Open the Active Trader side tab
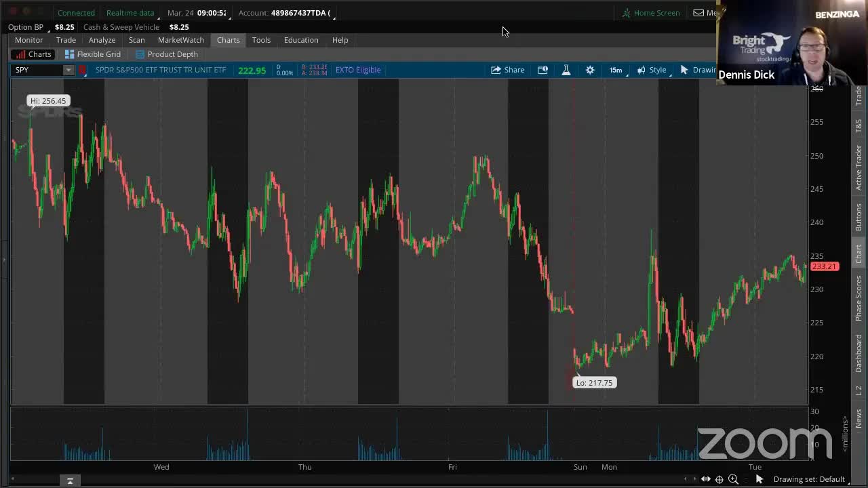868x488 pixels. point(859,168)
